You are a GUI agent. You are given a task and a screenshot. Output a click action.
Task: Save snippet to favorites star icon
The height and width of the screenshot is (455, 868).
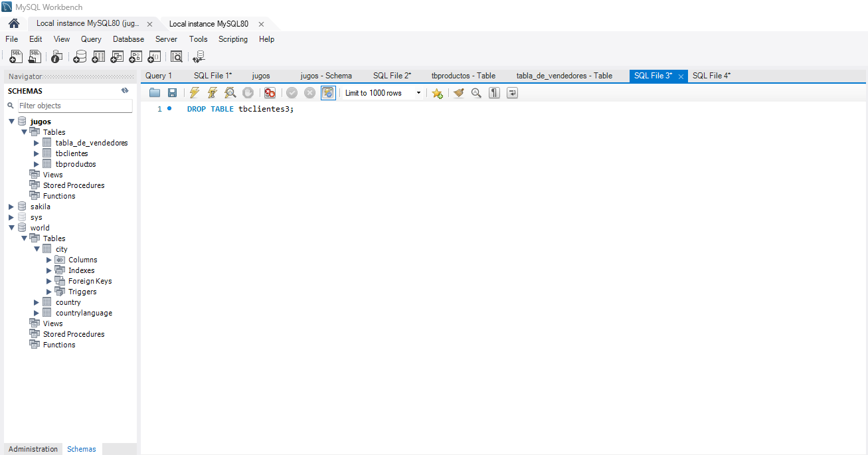point(437,93)
